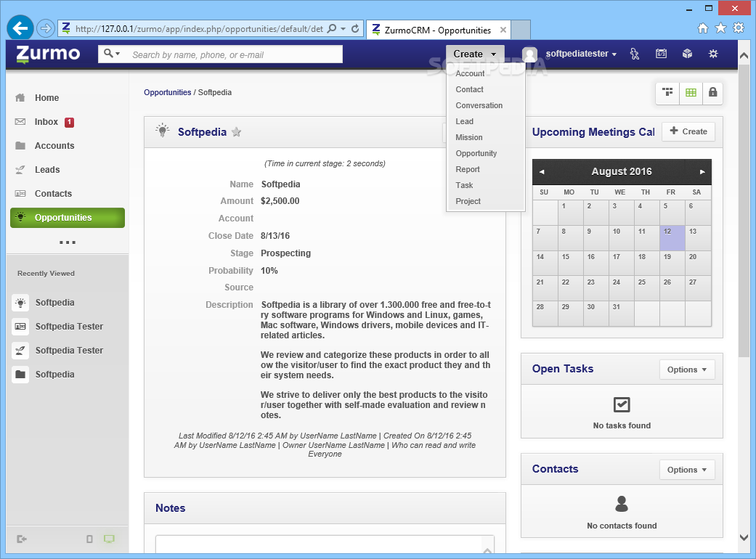
Task: Open the softpediatester user menu
Action: 581,54
